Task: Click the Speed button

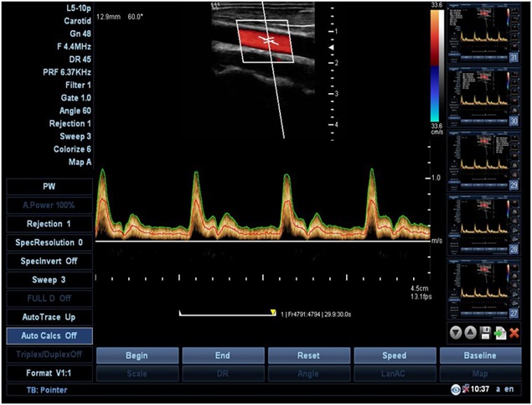Action: [395, 356]
